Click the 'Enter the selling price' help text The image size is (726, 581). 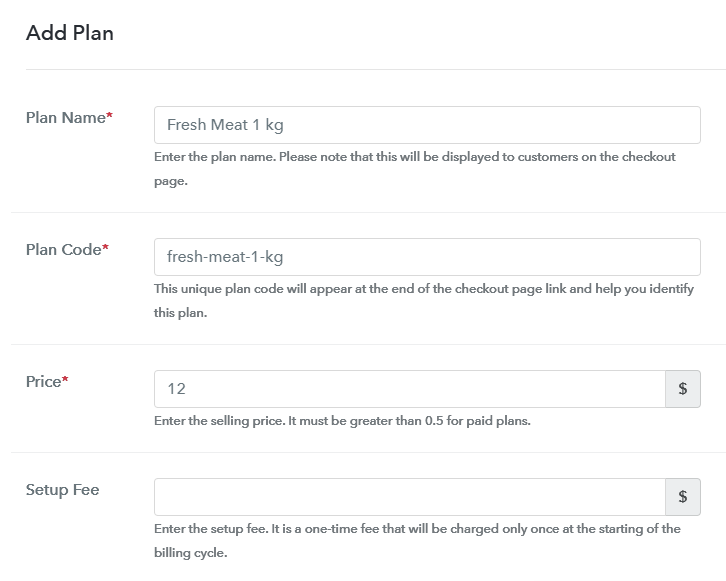[342, 421]
